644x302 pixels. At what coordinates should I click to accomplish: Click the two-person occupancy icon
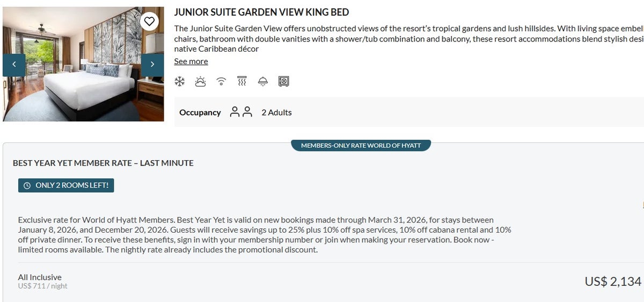point(241,112)
